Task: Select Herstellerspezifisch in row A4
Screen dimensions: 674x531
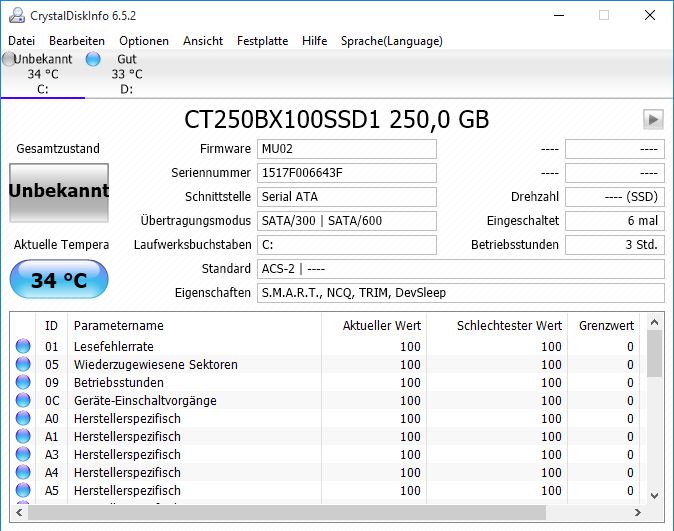Action: tap(127, 473)
